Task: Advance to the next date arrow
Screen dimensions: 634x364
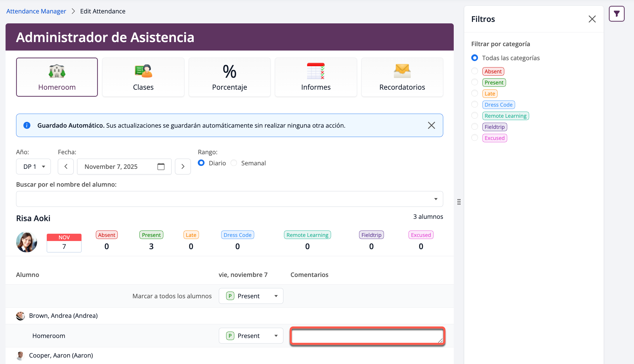Action: click(183, 167)
